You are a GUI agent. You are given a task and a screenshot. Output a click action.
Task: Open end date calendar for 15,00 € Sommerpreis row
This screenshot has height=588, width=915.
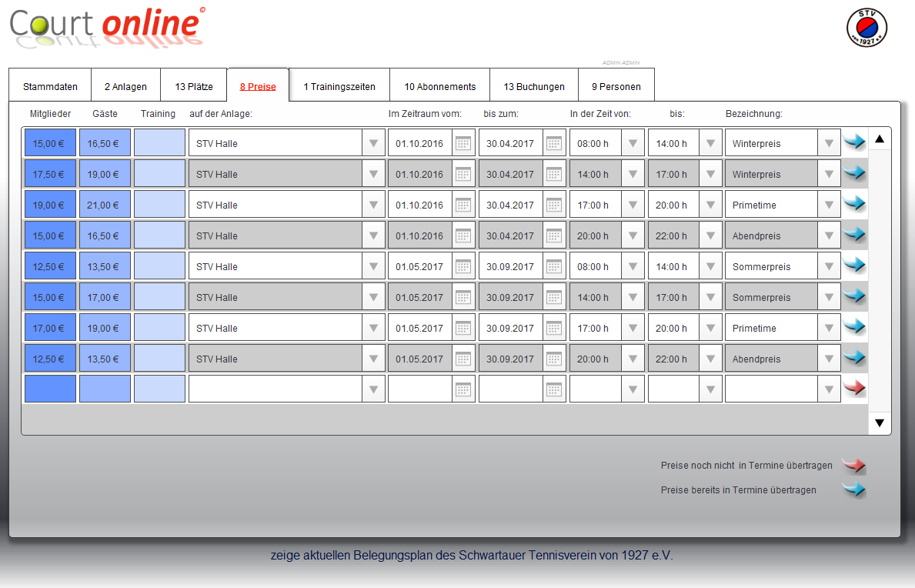554,298
